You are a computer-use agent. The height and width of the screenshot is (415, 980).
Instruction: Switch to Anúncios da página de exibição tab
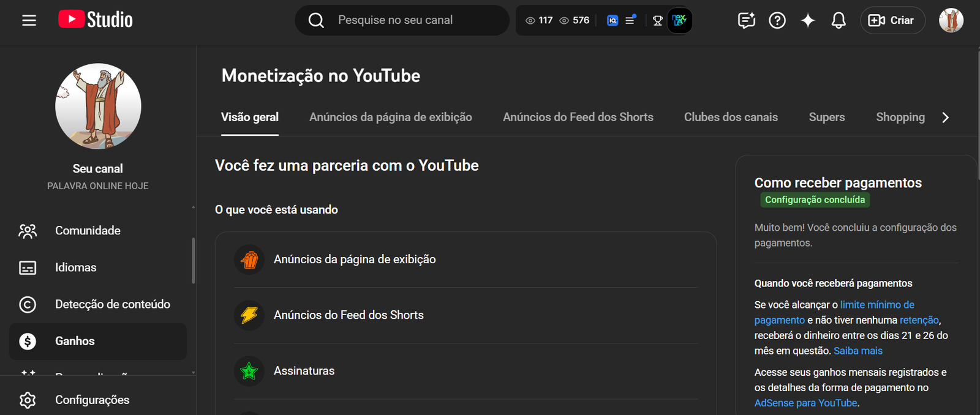point(391,117)
